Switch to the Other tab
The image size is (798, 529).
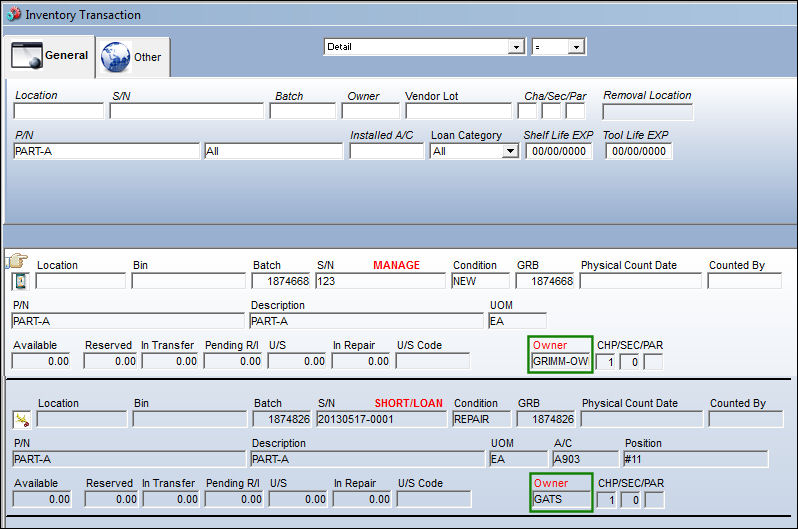pyautogui.click(x=132, y=57)
